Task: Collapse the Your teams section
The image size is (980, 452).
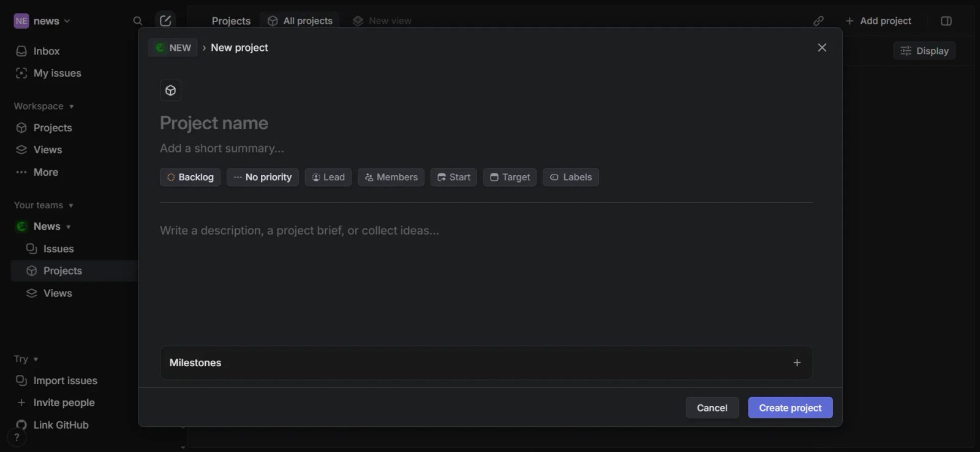Action: pos(43,205)
